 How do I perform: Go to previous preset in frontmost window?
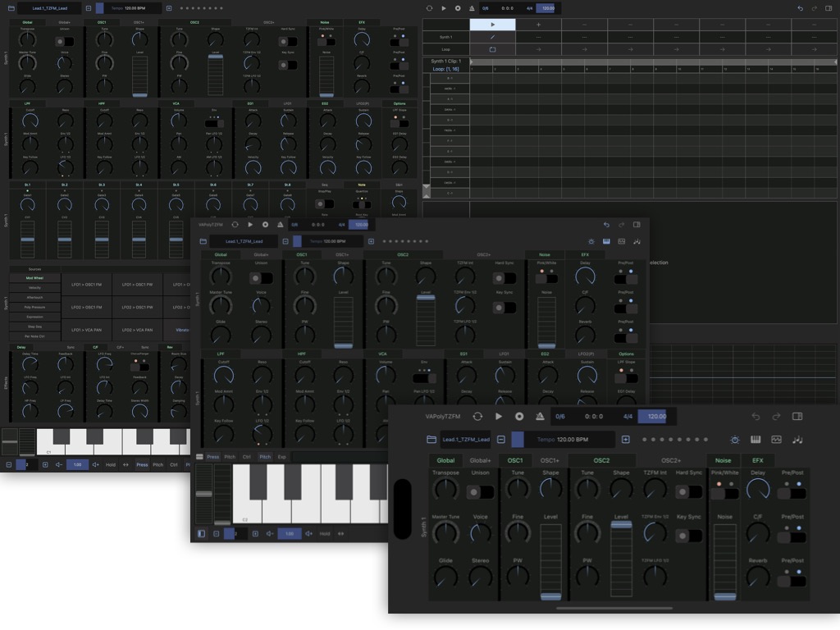501,440
